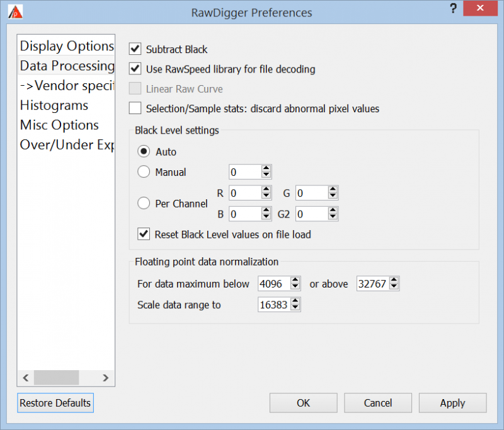Disable Use RawSpeed library for file decoding
Image resolution: width=504 pixels, height=430 pixels.
[x=135, y=69]
